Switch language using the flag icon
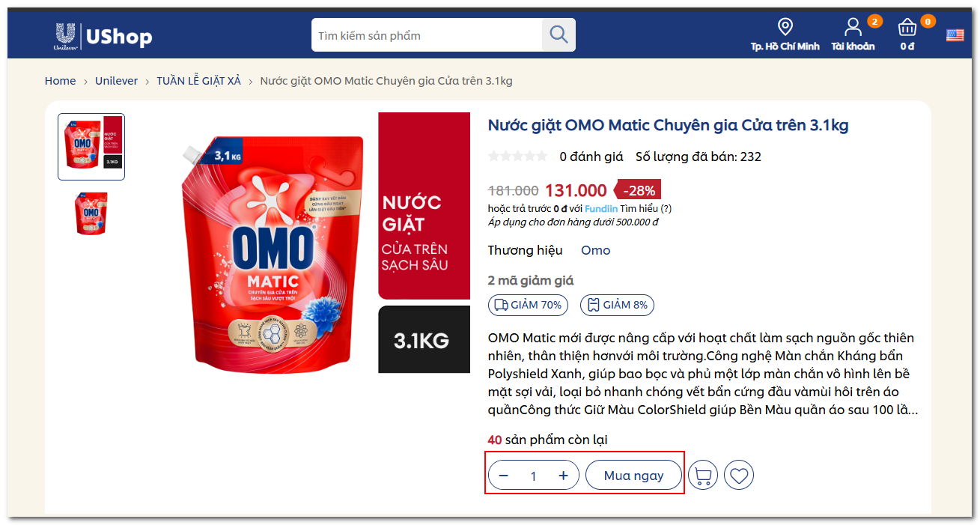The height and width of the screenshot is (525, 980). pos(955,35)
